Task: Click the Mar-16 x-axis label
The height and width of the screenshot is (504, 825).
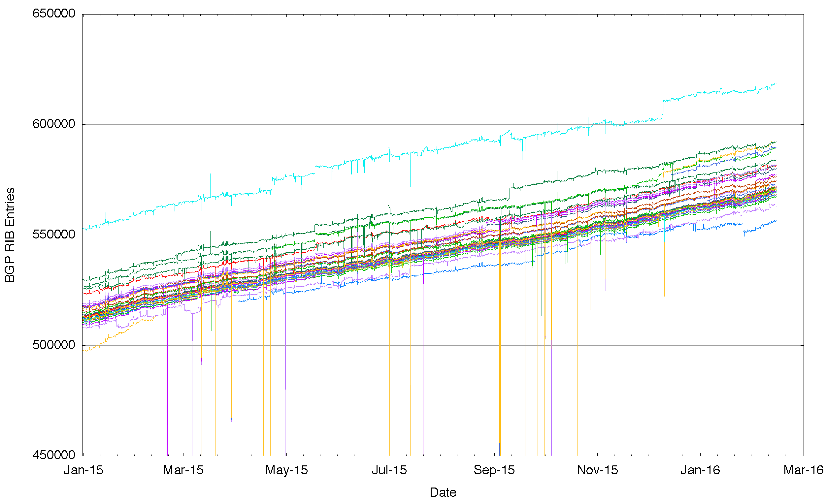Action: 803,470
